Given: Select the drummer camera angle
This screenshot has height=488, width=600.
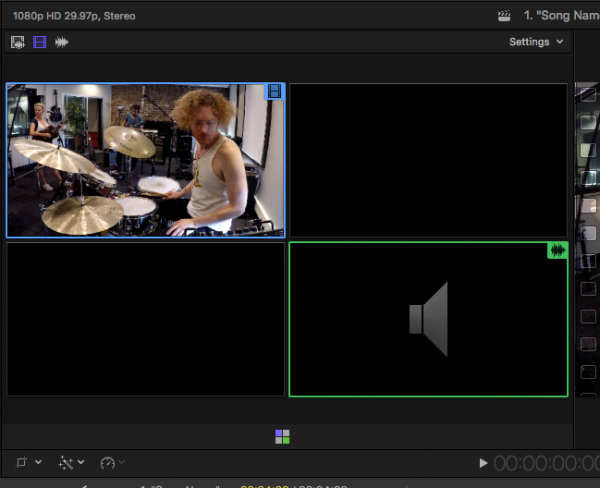Looking at the screenshot, I should click(x=145, y=160).
